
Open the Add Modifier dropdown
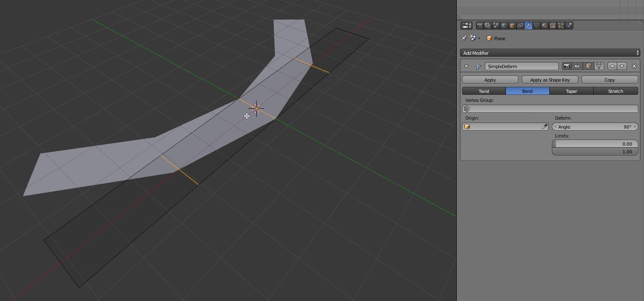pos(550,53)
